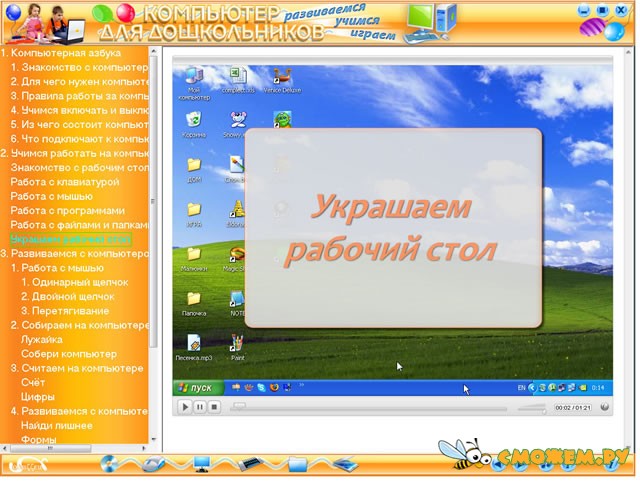Open section '2. Учимся работать на компьютере'
The width and height of the screenshot is (640, 481).
pos(74,154)
